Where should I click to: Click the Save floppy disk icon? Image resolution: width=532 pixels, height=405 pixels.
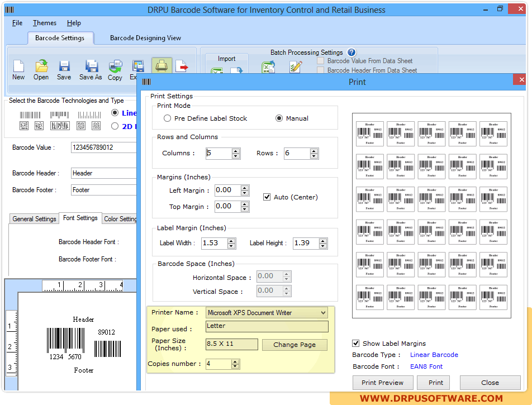point(64,66)
